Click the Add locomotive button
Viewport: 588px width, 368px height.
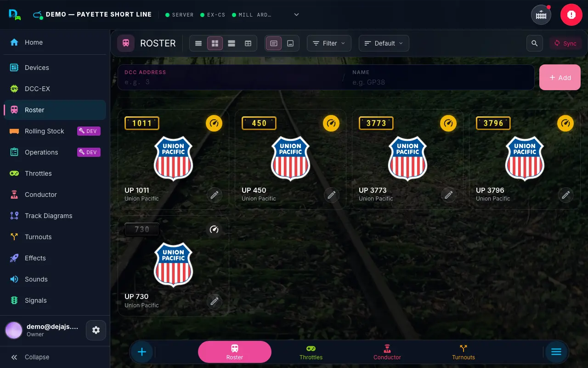click(x=560, y=77)
